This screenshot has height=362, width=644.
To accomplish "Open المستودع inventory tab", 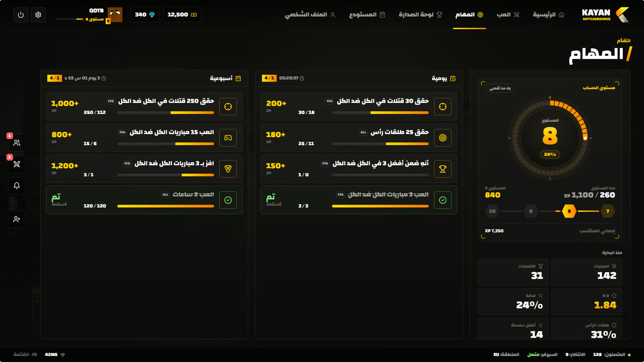I will tap(367, 14).
